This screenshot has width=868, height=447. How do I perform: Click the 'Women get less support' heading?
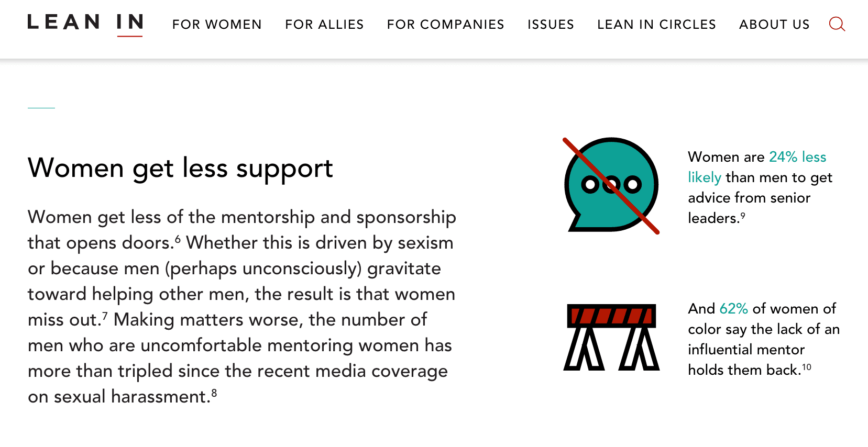coord(180,169)
